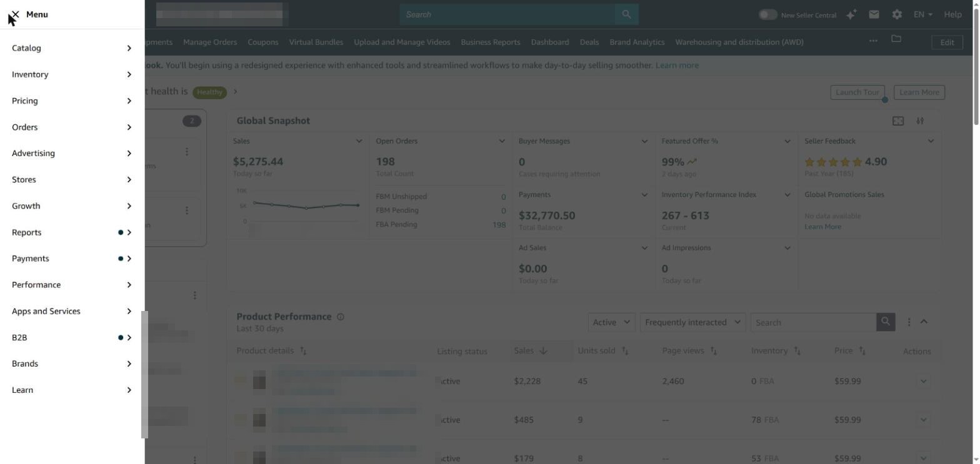Open Global Snapshot customize sliders icon
Image resolution: width=980 pixels, height=464 pixels.
click(x=920, y=121)
